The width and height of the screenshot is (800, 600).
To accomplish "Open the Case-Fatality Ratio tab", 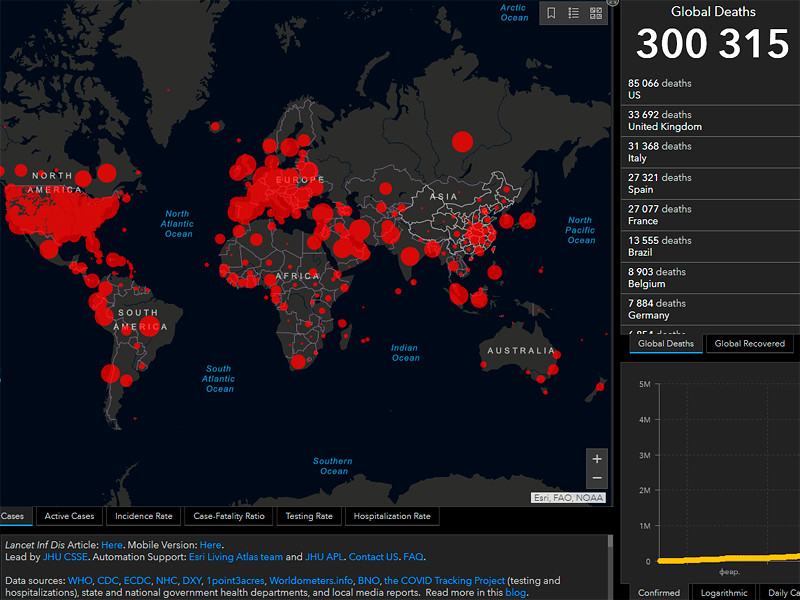I will tap(229, 516).
